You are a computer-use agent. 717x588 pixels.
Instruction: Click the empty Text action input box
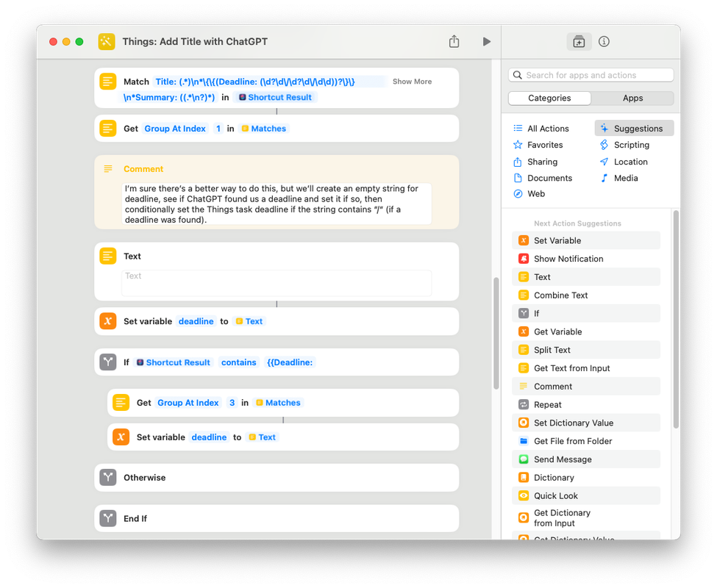click(x=277, y=283)
